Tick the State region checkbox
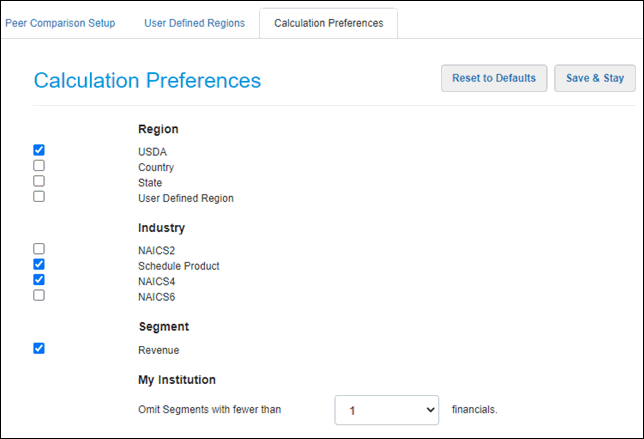This screenshot has width=644, height=439. click(x=39, y=181)
